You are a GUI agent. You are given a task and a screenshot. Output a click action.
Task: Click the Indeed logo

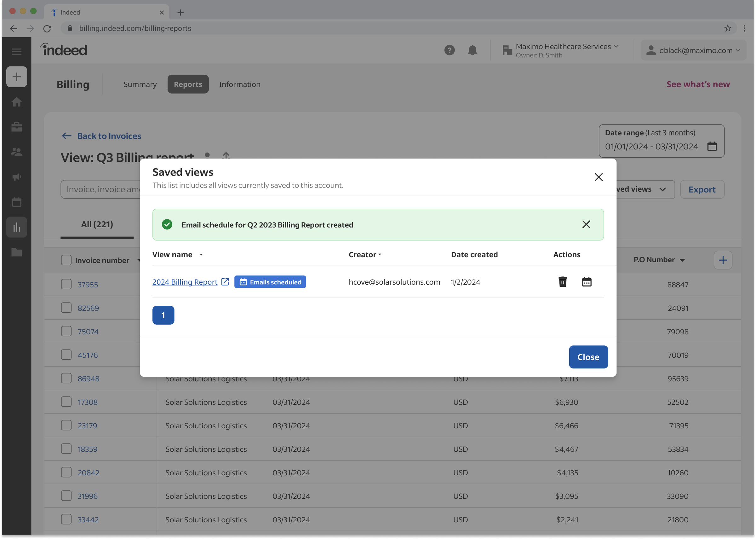64,50
